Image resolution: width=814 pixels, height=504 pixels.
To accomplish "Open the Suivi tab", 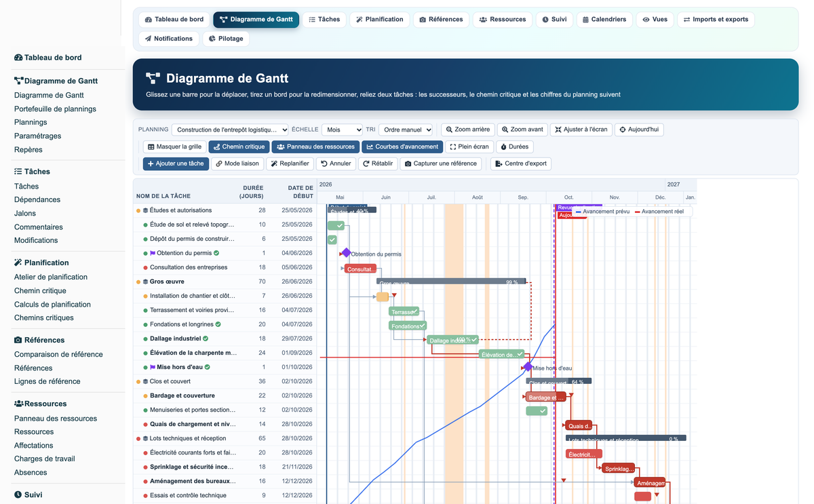I will click(554, 20).
